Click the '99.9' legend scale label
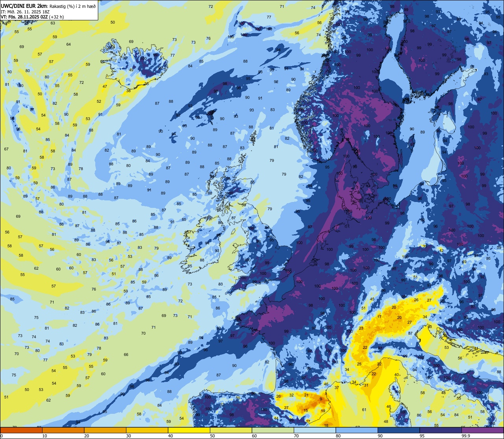 coord(466,436)
